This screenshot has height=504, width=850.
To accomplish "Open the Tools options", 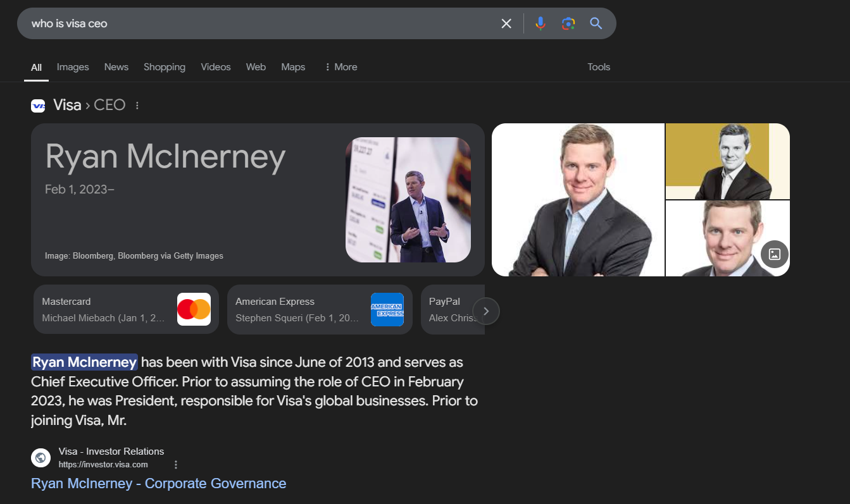I will tap(599, 67).
